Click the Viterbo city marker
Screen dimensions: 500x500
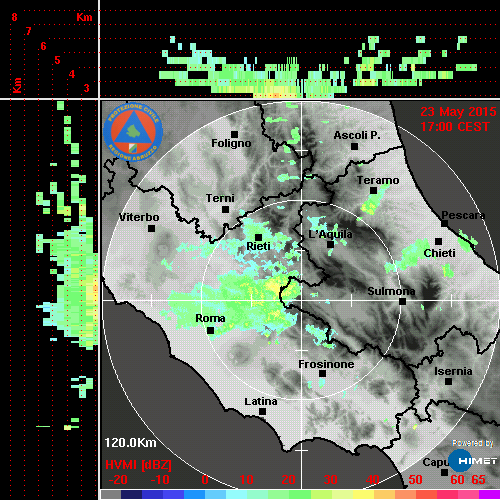click(x=151, y=228)
